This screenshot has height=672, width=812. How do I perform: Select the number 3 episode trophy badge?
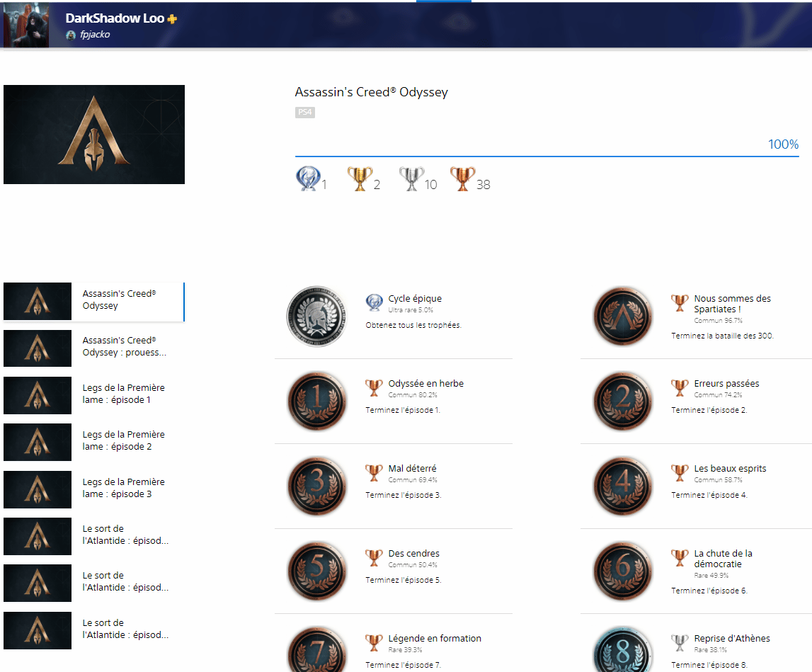[x=317, y=486]
